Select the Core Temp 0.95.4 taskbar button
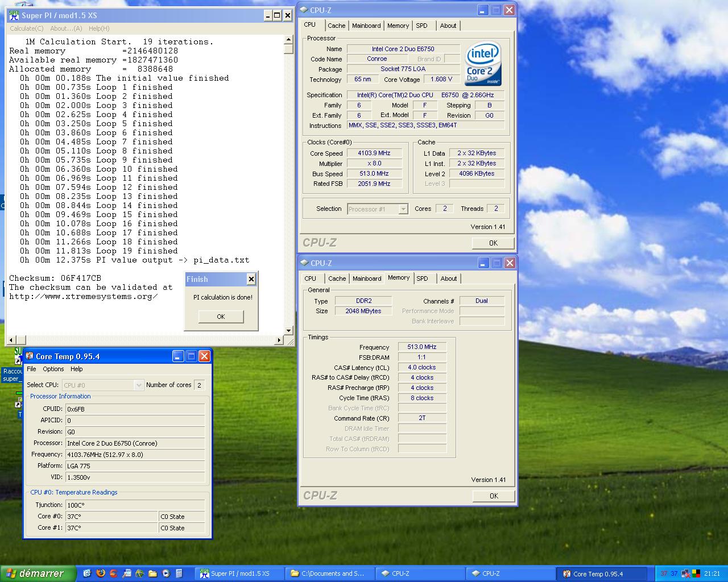 [603, 574]
